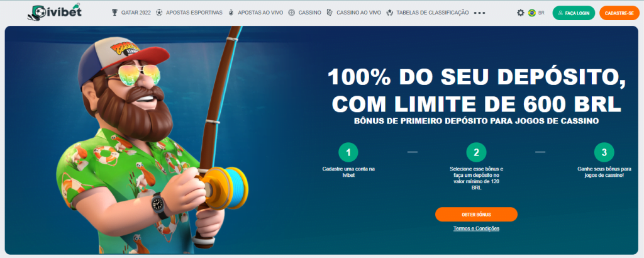
Task: Click the Cassino chip icon
Action: [292, 13]
